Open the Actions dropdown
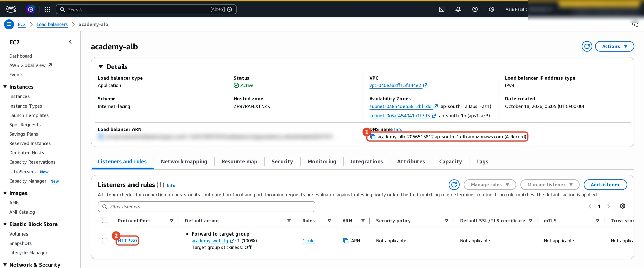 click(x=614, y=46)
